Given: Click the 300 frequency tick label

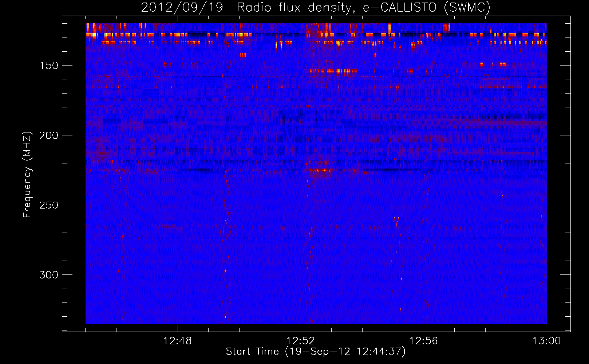Looking at the screenshot, I should coord(49,275).
